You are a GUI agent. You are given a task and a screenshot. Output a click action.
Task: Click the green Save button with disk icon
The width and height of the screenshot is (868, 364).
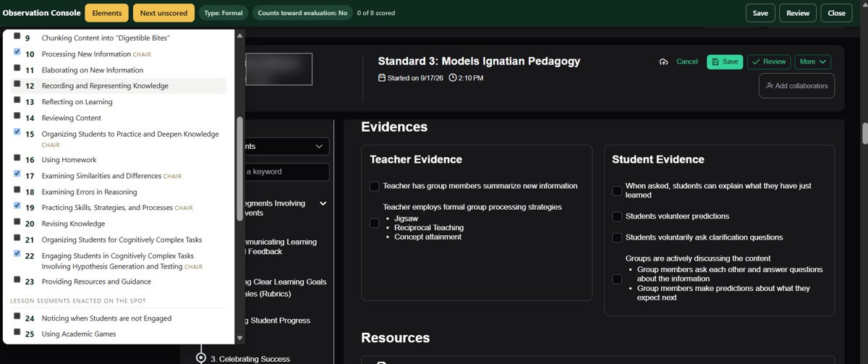(725, 62)
